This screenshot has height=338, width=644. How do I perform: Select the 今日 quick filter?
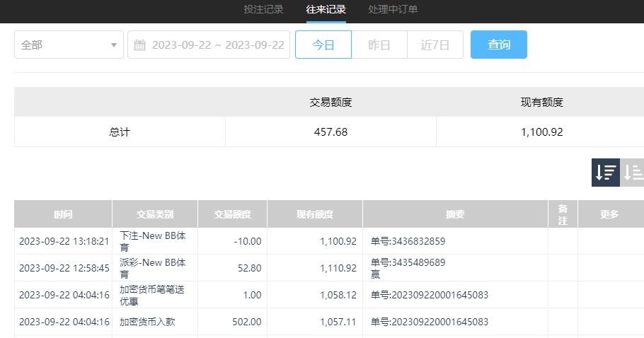(x=323, y=45)
